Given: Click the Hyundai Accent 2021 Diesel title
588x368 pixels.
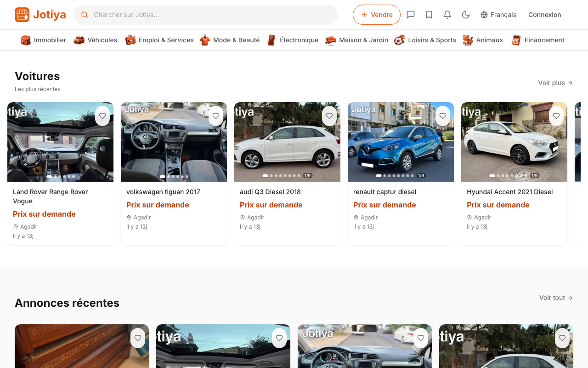Looking at the screenshot, I should [509, 192].
